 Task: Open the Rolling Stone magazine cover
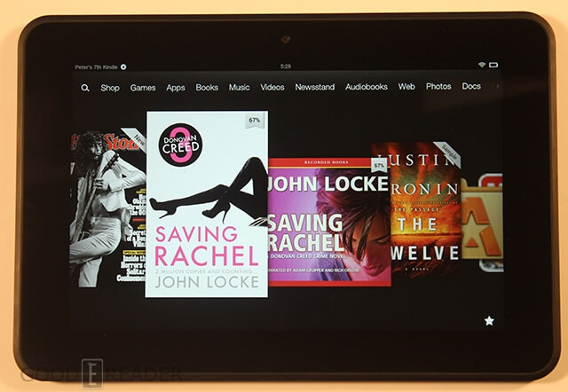point(108,209)
